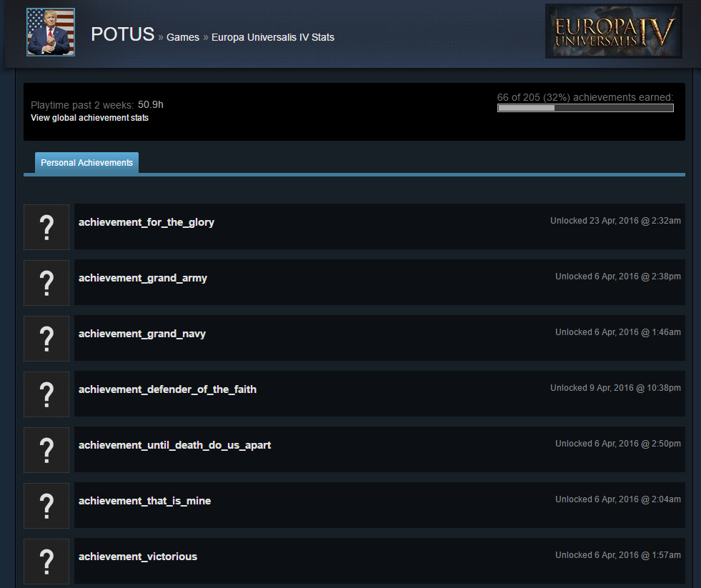Go to Games in the breadcrumb
Viewport: 701px width, 588px height.
[183, 37]
